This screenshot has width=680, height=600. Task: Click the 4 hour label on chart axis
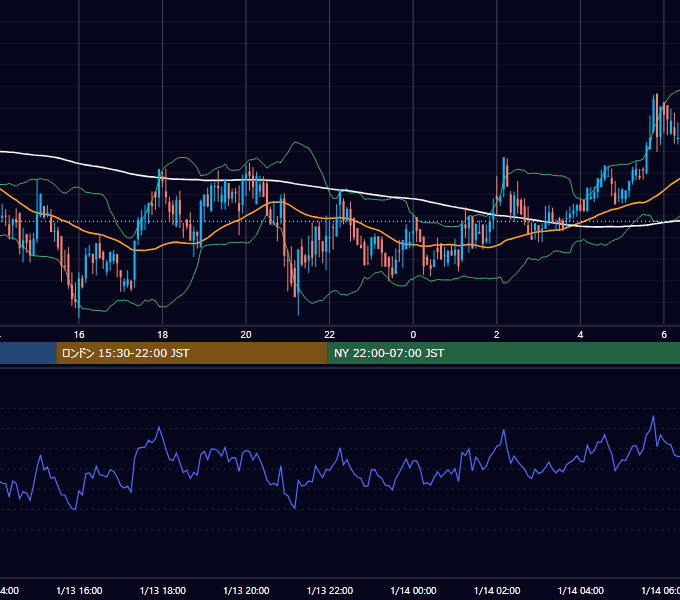[x=580, y=334]
